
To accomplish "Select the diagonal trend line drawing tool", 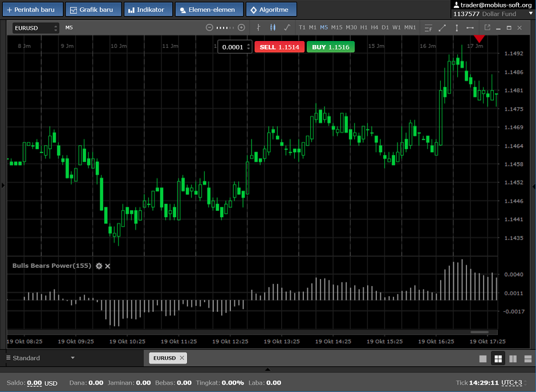I will 442,27.
